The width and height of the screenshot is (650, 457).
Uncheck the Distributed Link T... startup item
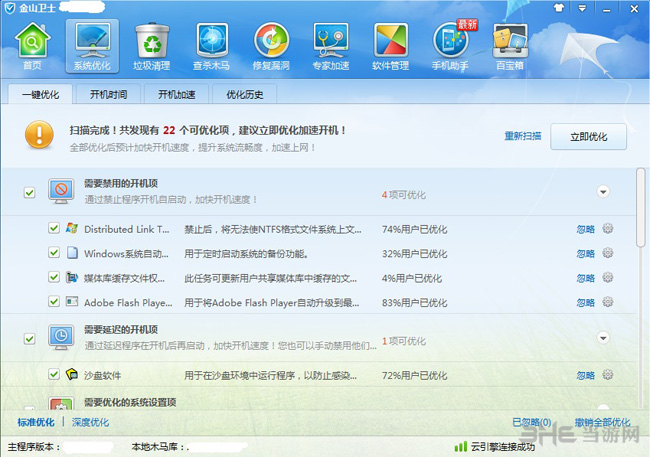click(x=54, y=228)
